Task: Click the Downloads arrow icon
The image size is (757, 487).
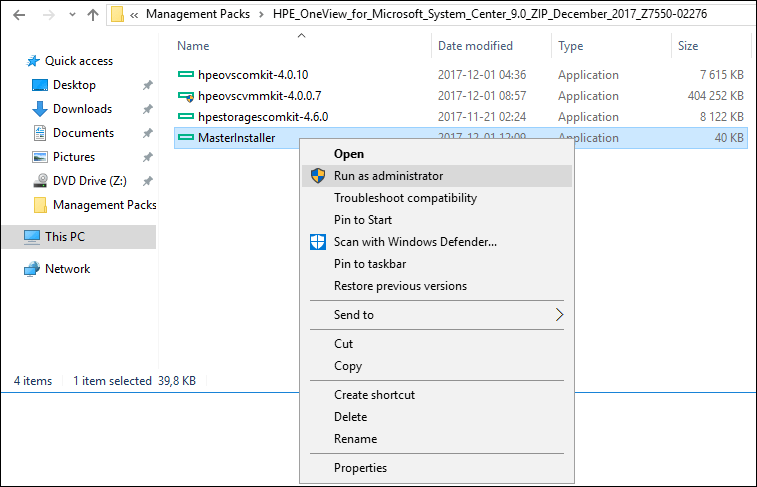Action: (x=40, y=109)
